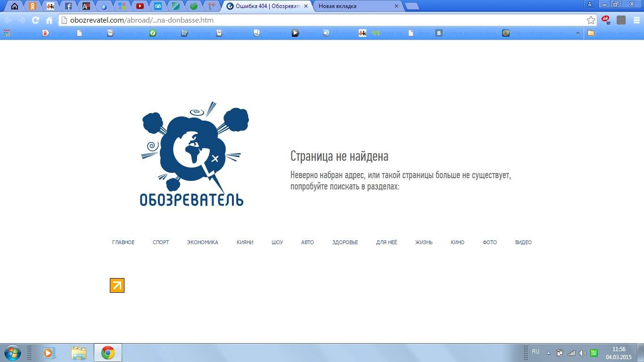The image size is (644, 362).
Task: Open the power plug tray icon
Action: click(x=560, y=353)
